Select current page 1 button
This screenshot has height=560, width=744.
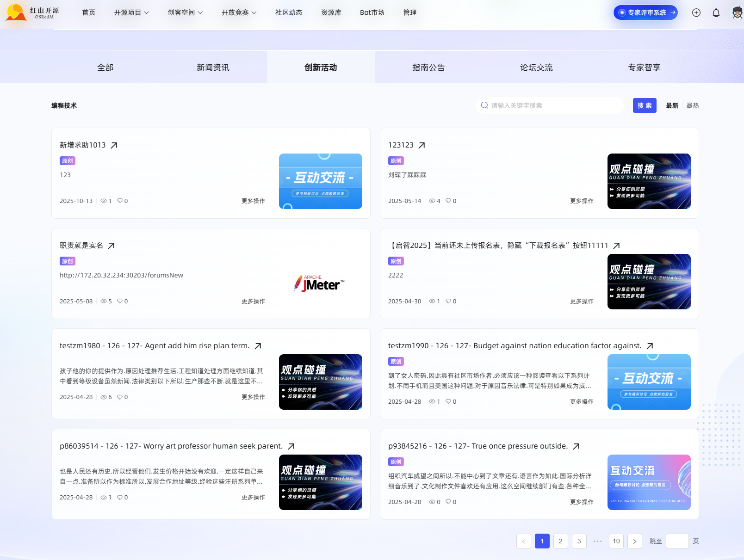pyautogui.click(x=542, y=541)
